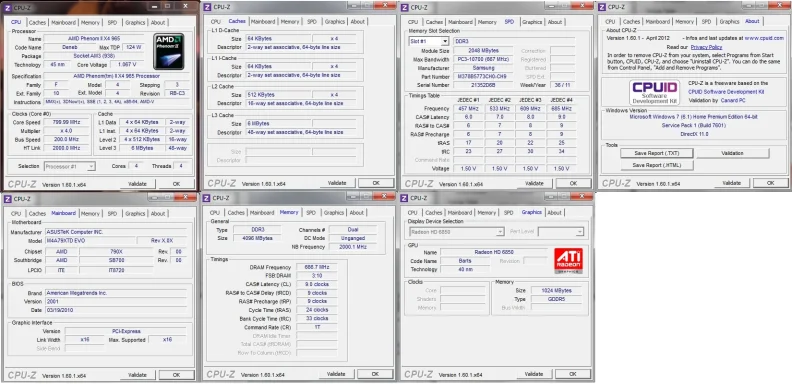Viewport: 792px width, 384px height.
Task: Click title bar CPU-Z icon of CPU tab window
Action: point(8,8)
